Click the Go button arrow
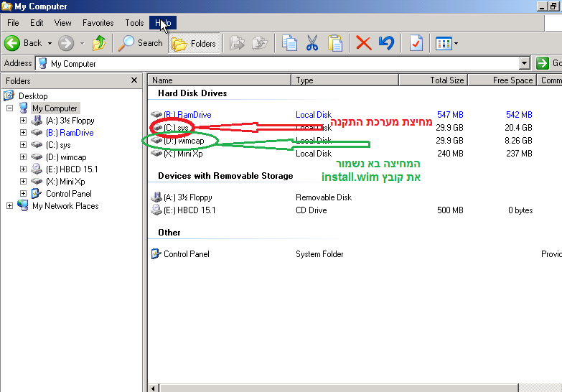This screenshot has height=392, width=562. click(543, 63)
